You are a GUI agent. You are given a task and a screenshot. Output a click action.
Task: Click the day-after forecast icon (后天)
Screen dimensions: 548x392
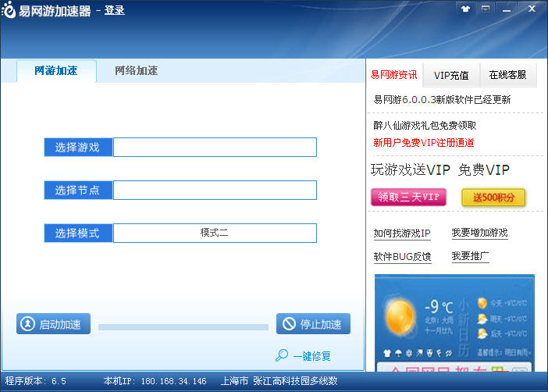482,333
